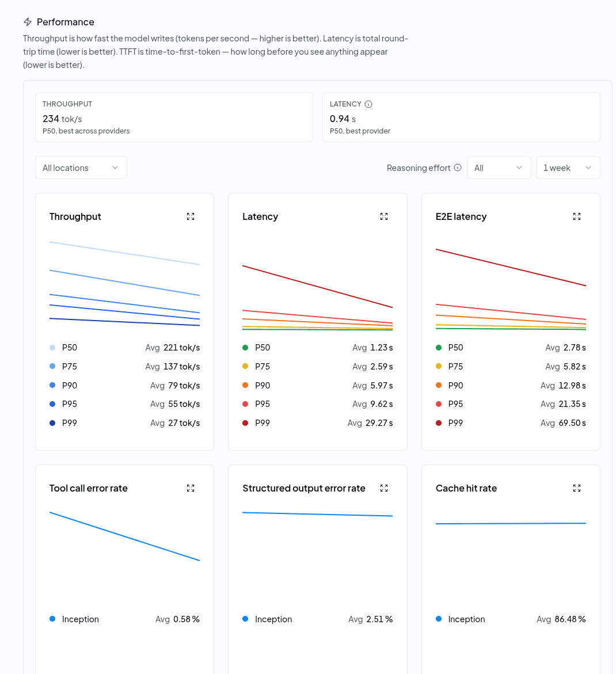
Task: Click the Cache hit rate title
Action: click(x=466, y=488)
